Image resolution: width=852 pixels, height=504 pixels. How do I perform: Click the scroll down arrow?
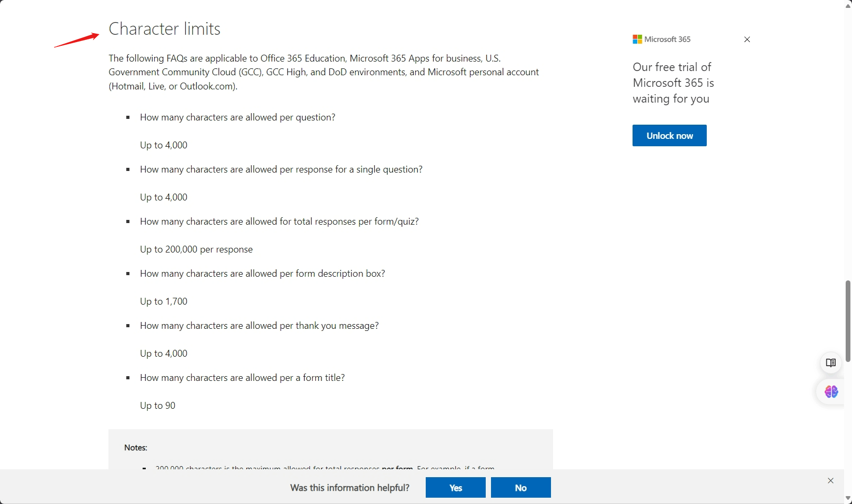(848, 498)
